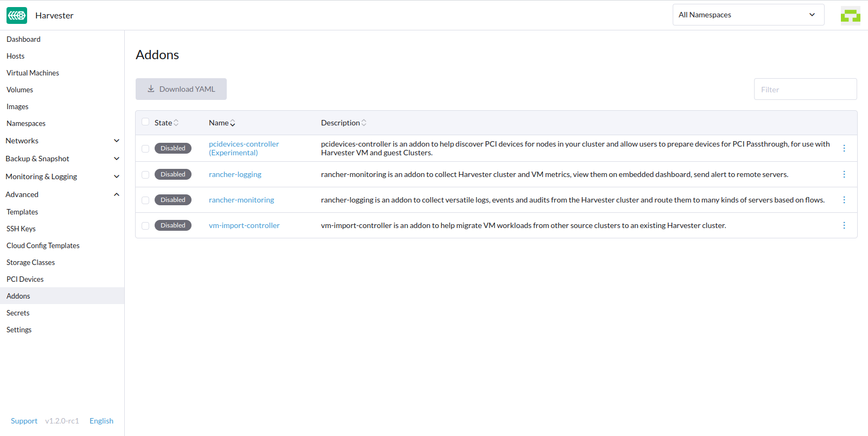Click Disabled badge of rancher-monitoring
This screenshot has width=868, height=436.
pyautogui.click(x=173, y=200)
